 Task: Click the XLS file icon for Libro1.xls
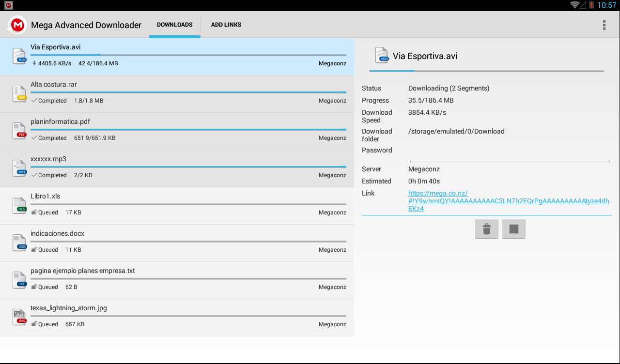[x=19, y=205]
